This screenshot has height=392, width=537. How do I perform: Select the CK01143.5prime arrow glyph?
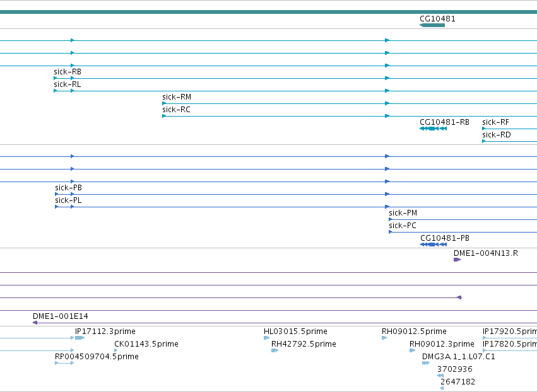tap(115, 350)
